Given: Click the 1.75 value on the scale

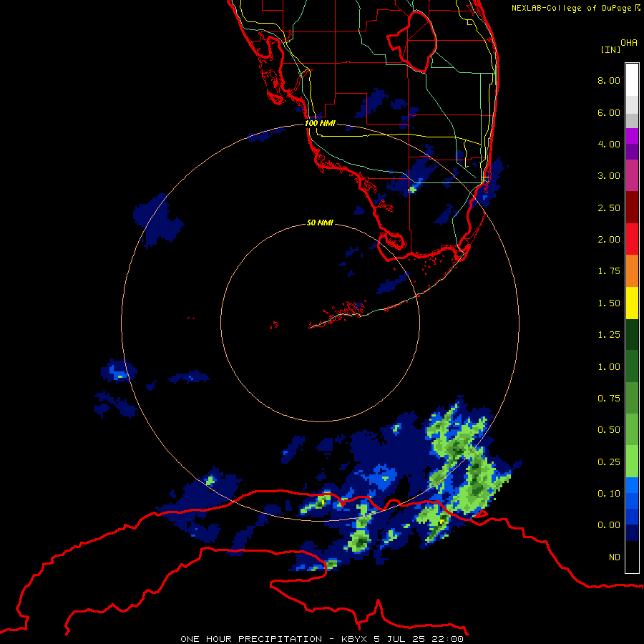Looking at the screenshot, I should 609,271.
